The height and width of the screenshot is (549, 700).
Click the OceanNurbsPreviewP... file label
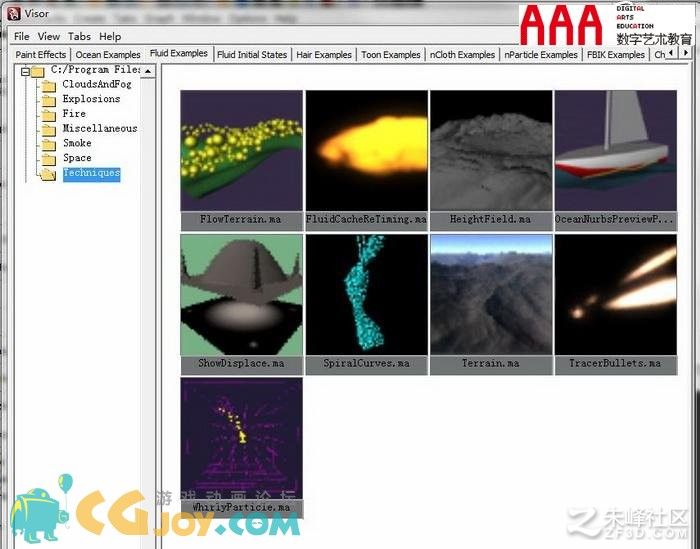point(616,220)
